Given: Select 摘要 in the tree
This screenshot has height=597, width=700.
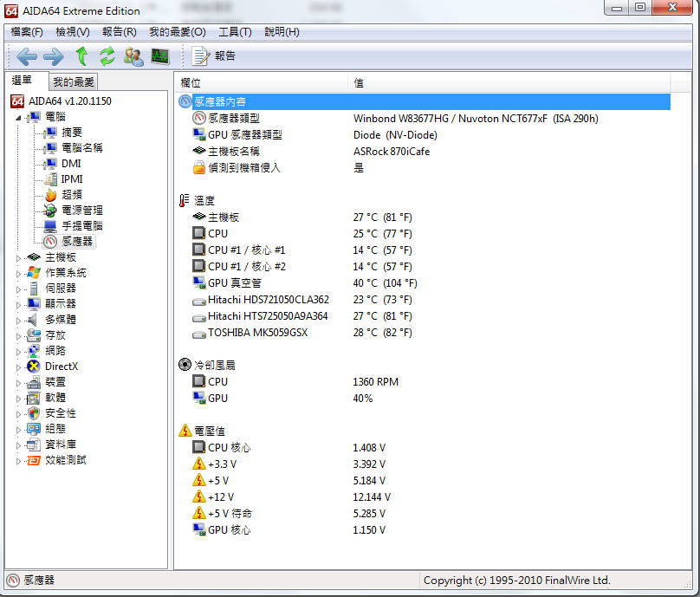Looking at the screenshot, I should (71, 133).
